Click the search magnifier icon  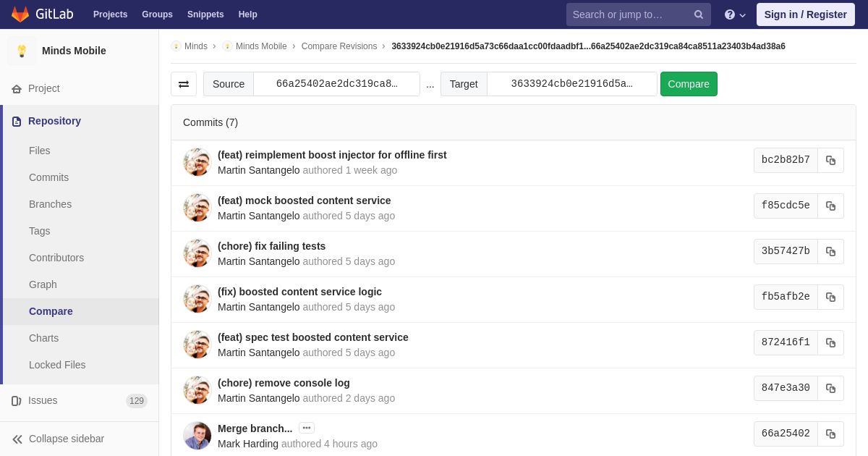(x=698, y=14)
